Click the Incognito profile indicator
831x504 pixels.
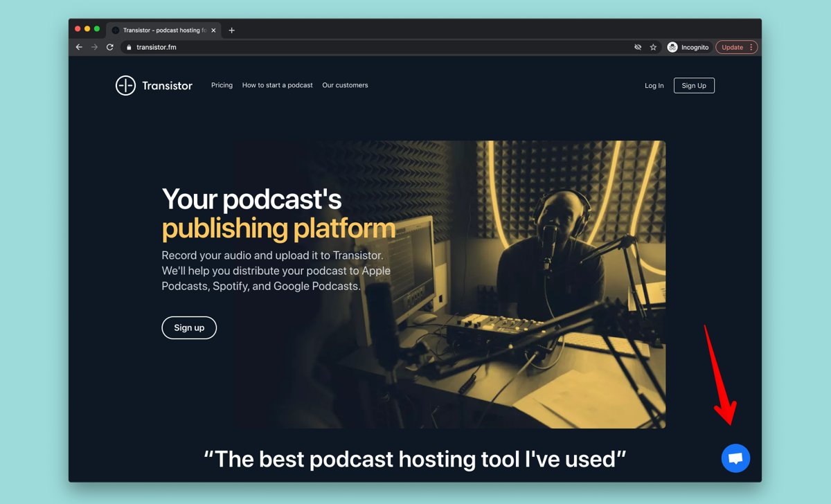[x=688, y=47]
